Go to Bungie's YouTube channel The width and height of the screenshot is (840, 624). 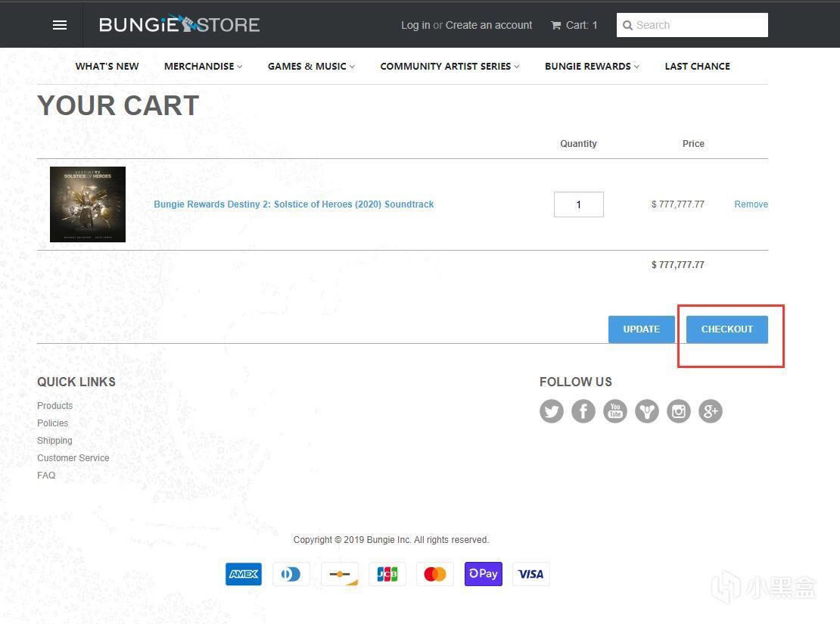click(615, 411)
